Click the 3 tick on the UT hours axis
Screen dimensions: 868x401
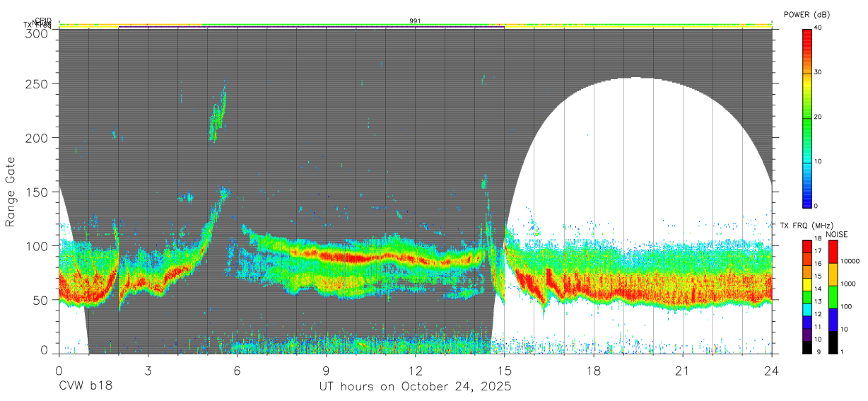[x=148, y=370]
